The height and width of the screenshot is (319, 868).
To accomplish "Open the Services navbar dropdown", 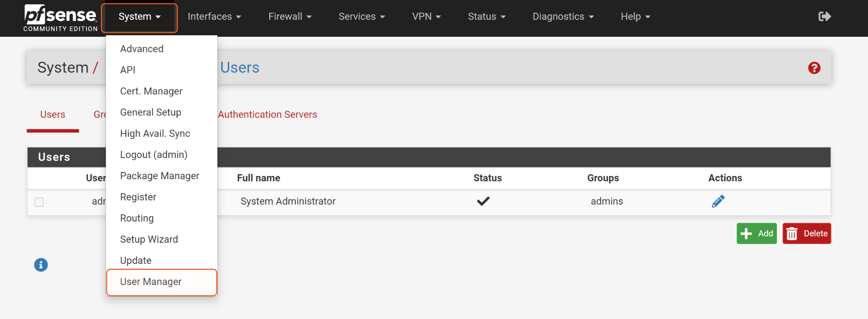I will tap(362, 17).
